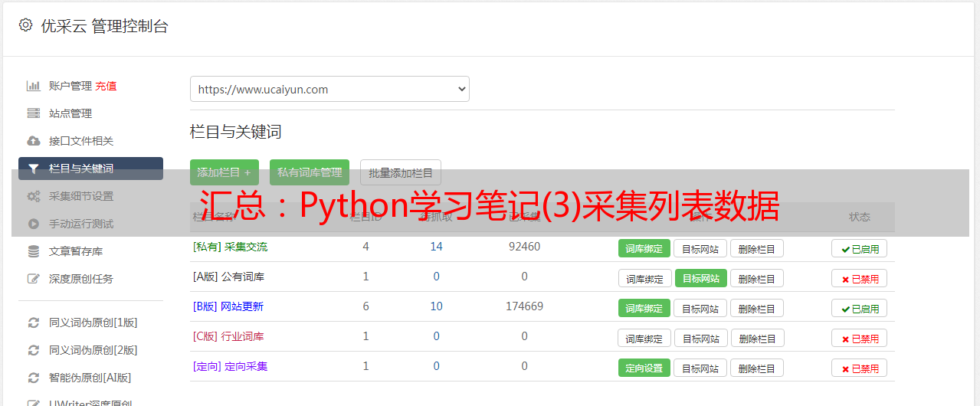Click the refresh icon for 同义词伪原创[2版]
Image resolution: width=980 pixels, height=406 pixels.
pyautogui.click(x=34, y=350)
